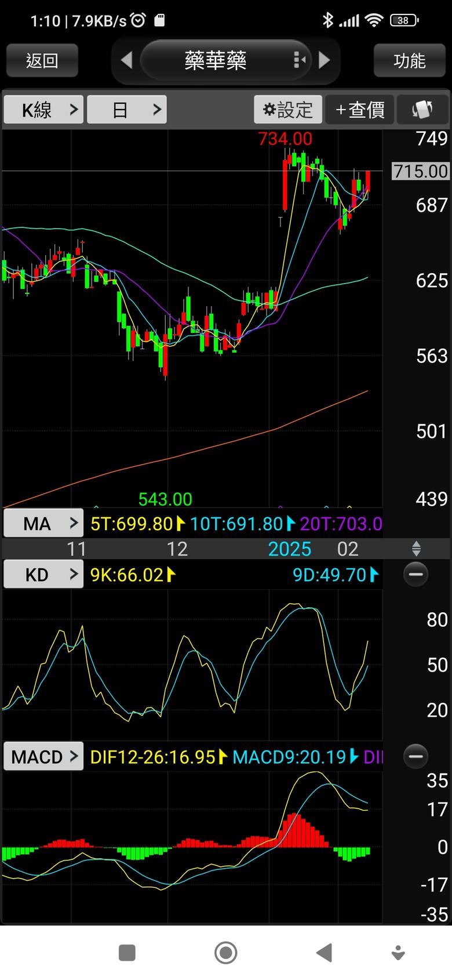Open 日 period dropdown
Image resolution: width=452 pixels, height=980 pixels.
[127, 110]
